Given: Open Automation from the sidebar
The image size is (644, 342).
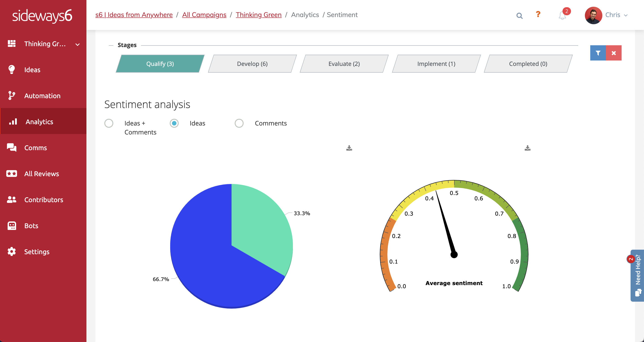Looking at the screenshot, I should click(42, 96).
